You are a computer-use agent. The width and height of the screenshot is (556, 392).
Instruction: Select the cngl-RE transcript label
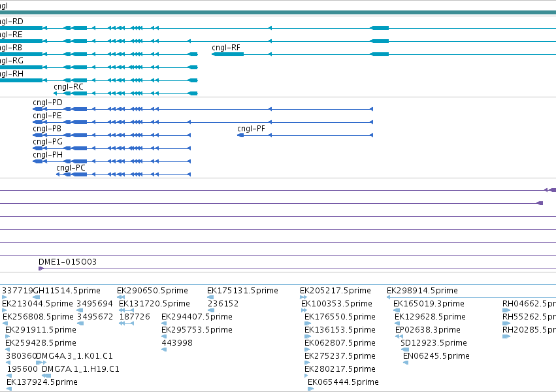[x=11, y=35]
